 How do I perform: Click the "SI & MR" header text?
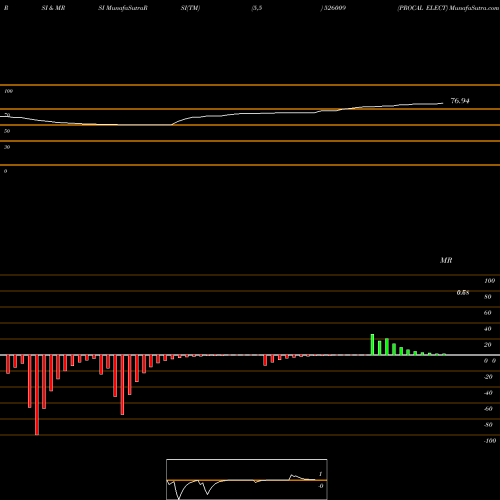click(53, 8)
